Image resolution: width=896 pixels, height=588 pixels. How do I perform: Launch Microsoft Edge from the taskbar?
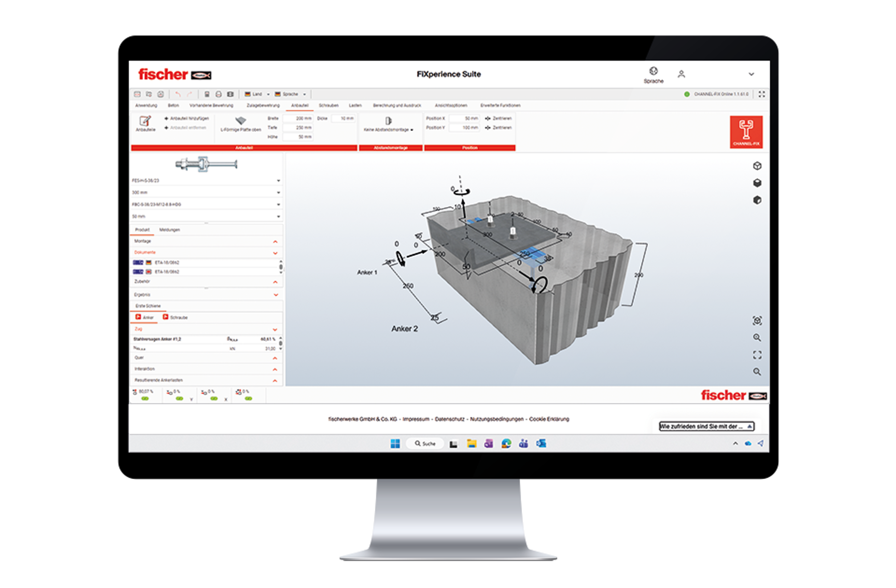[506, 444]
